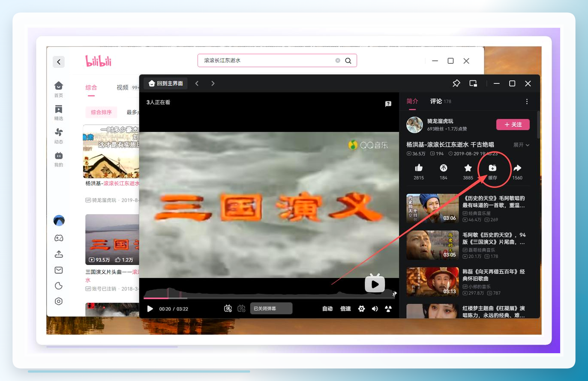Toggle danmaku display icon

point(228,308)
